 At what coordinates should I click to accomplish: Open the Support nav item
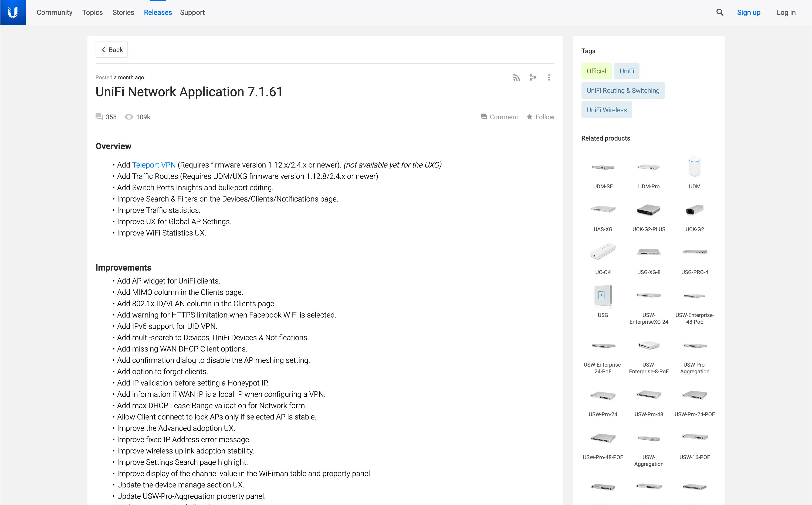pos(192,12)
